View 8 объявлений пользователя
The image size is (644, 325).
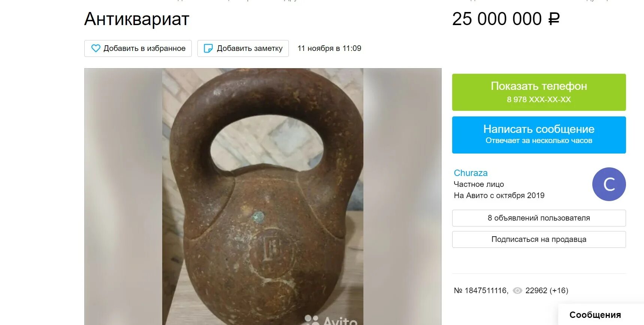pyautogui.click(x=539, y=218)
